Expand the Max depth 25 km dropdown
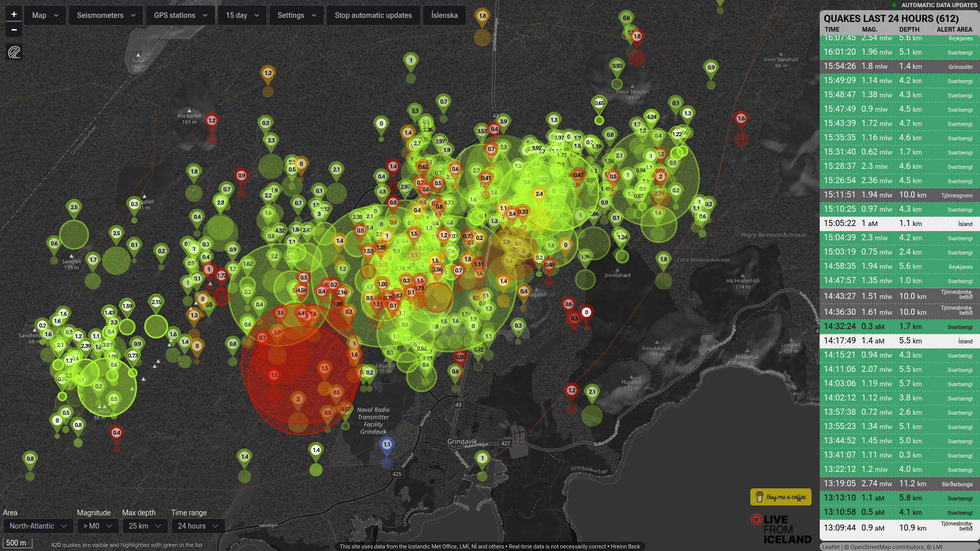Image resolution: width=980 pixels, height=551 pixels. click(x=144, y=526)
